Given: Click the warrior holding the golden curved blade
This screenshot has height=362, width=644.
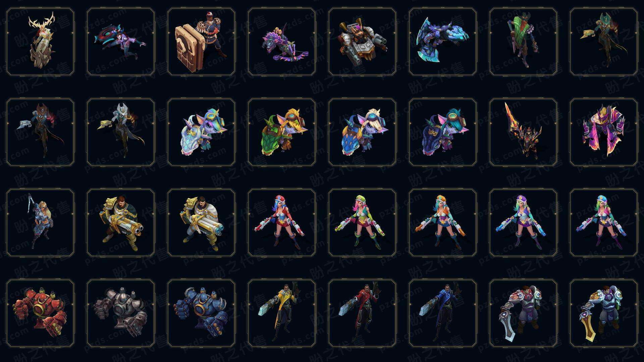Looking at the screenshot, I should coord(604,313).
